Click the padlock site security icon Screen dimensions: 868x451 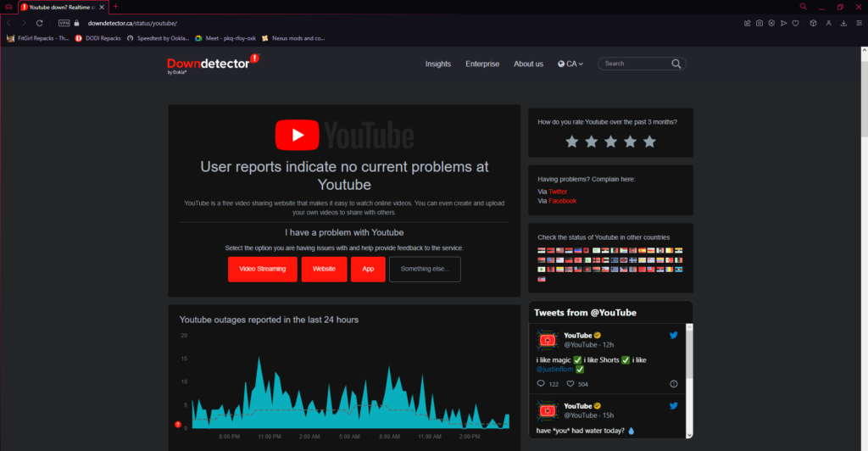[x=77, y=23]
